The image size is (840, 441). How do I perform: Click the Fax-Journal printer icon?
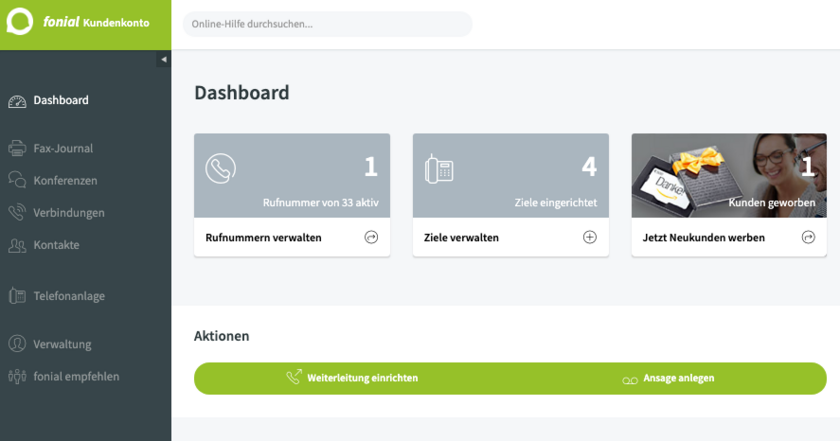click(x=17, y=148)
